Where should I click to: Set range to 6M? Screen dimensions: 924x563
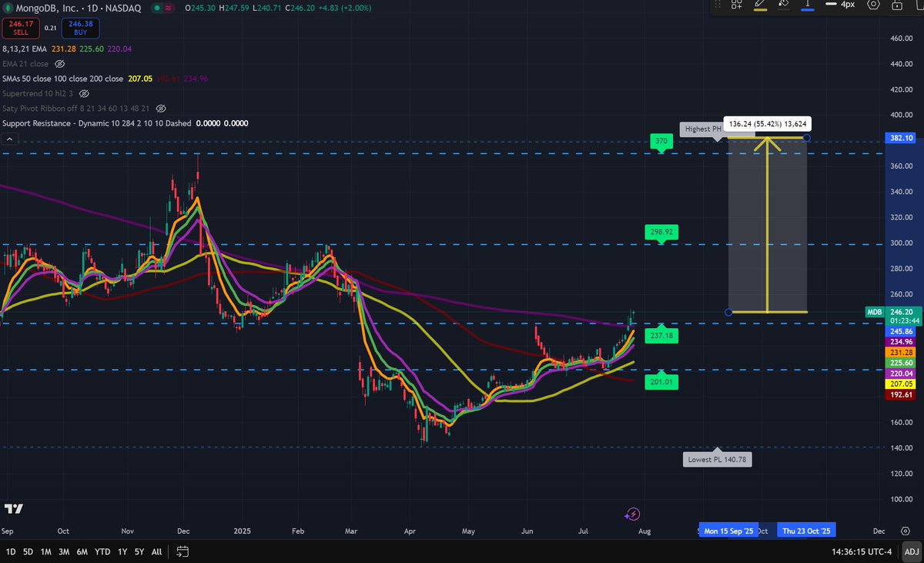tap(83, 551)
